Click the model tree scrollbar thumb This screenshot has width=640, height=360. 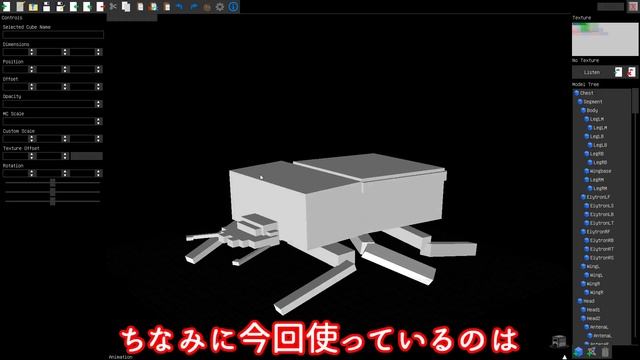tap(635, 101)
